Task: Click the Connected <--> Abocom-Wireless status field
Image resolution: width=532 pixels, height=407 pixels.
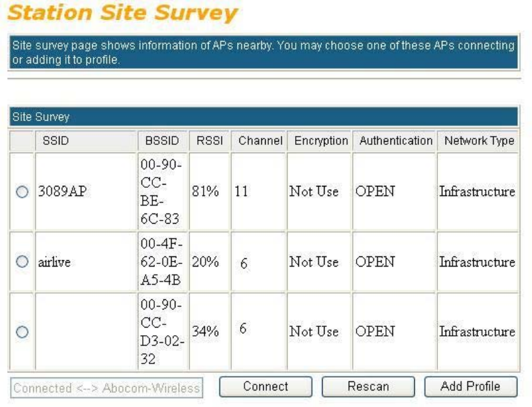Action: pyautogui.click(x=106, y=388)
